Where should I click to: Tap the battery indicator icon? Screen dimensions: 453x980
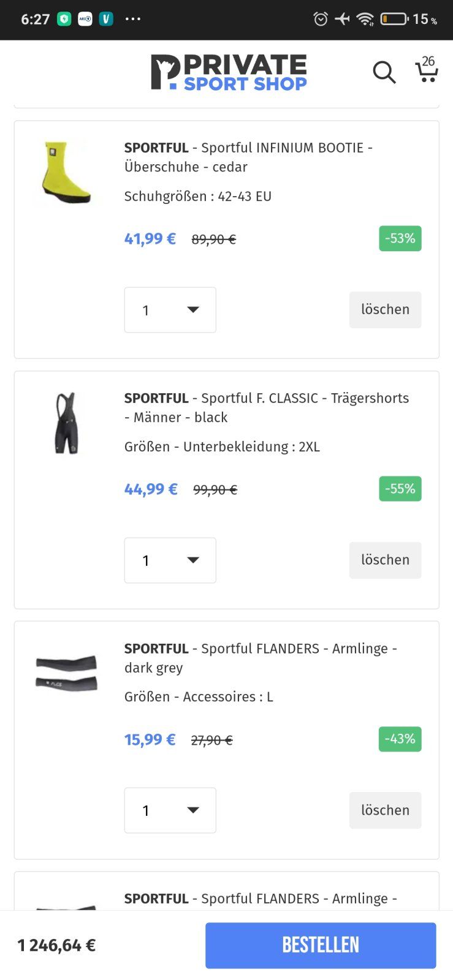click(x=394, y=19)
